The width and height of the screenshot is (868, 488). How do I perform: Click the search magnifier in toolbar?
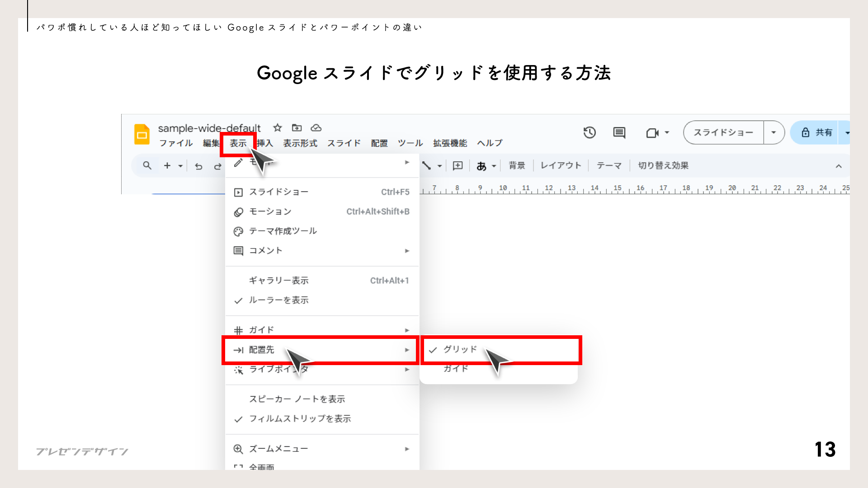147,165
